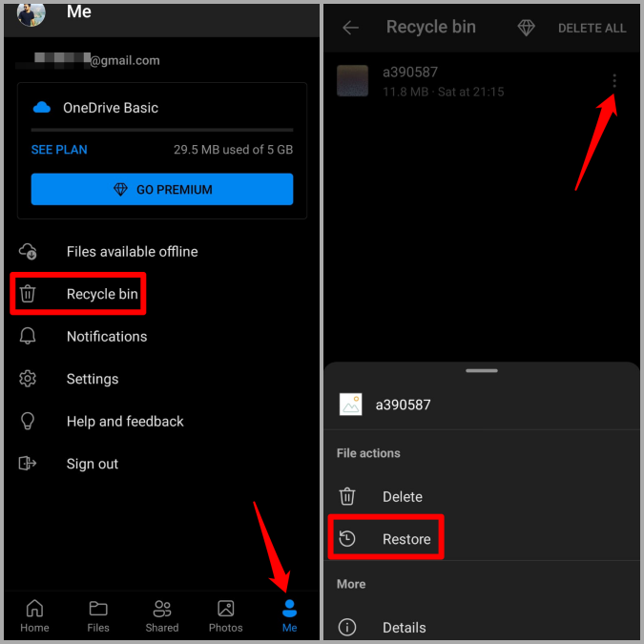Click the Restore clock icon
Viewport: 644px width, 644px height.
coord(347,538)
